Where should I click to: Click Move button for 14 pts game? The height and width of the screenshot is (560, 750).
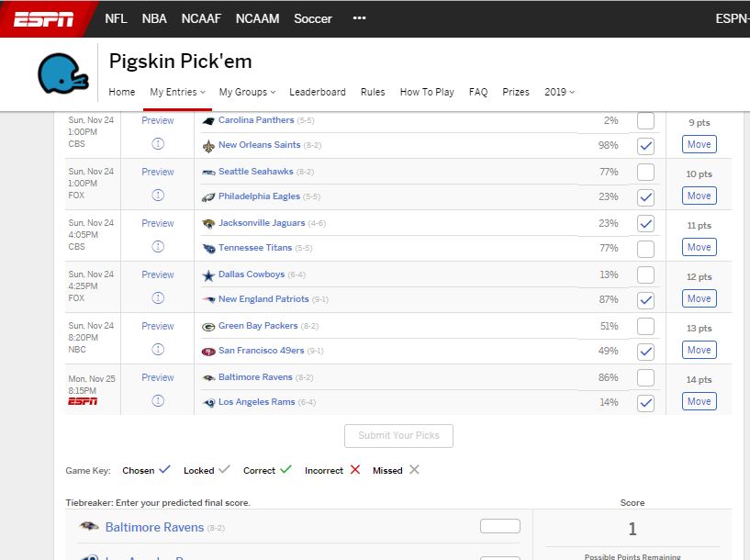pyautogui.click(x=699, y=401)
